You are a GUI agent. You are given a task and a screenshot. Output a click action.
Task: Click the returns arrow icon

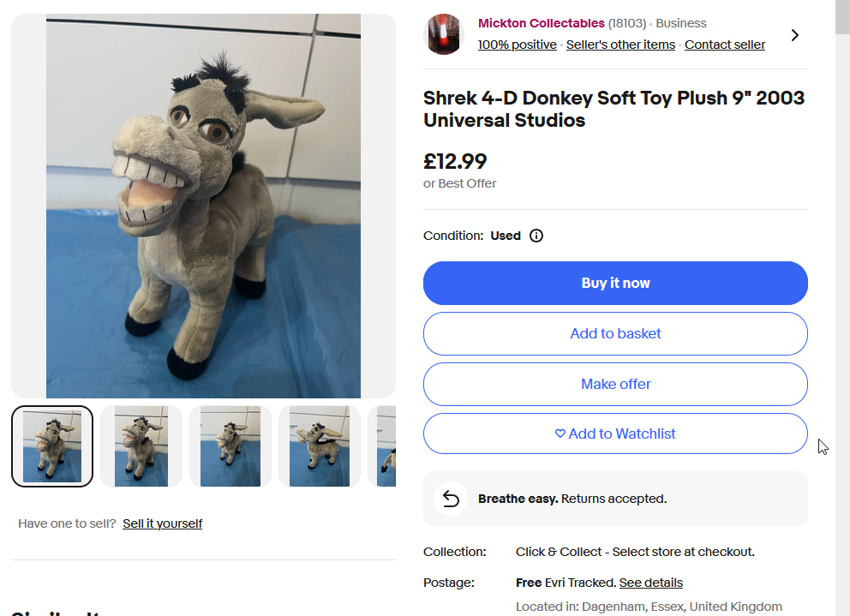click(451, 499)
